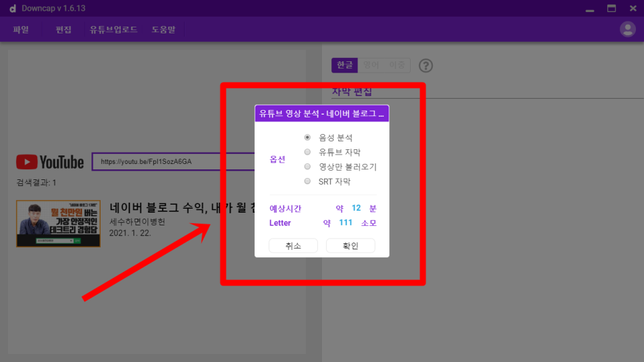Switch to the 이중 language tab
Viewport: 644px width, 362px height.
point(397,65)
